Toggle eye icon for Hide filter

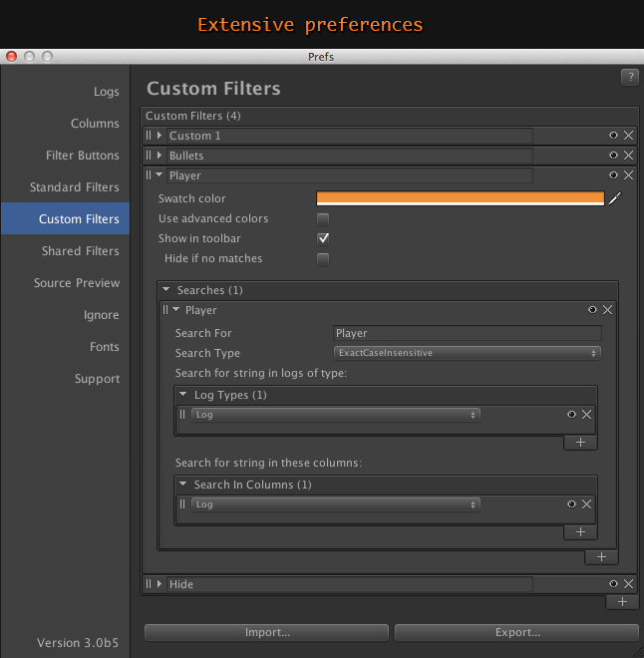pyautogui.click(x=613, y=583)
